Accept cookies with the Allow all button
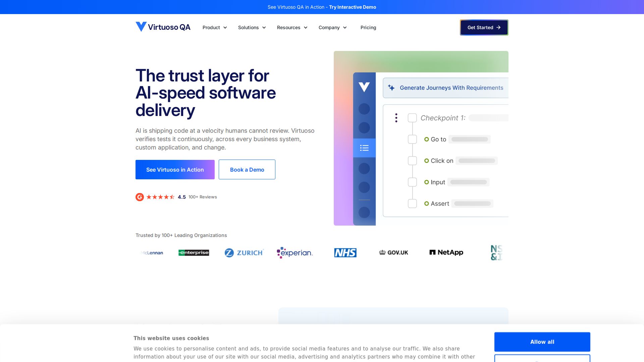This screenshot has width=644, height=362. tap(542, 342)
